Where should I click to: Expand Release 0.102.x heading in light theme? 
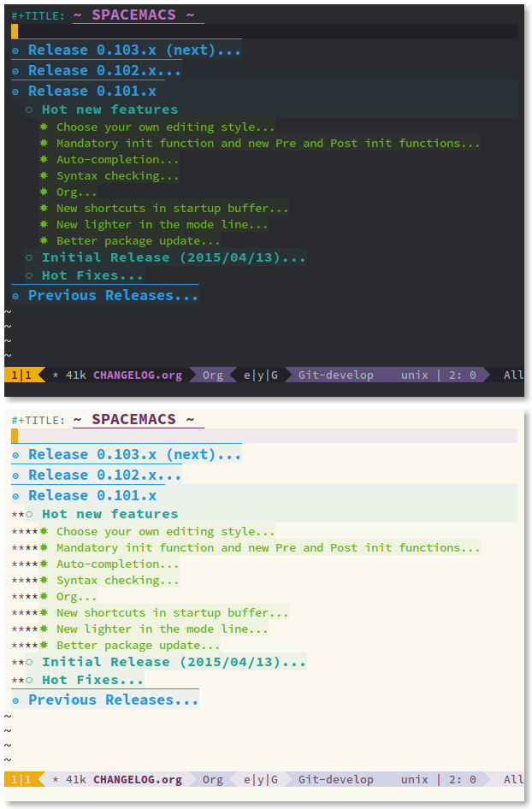[104, 475]
